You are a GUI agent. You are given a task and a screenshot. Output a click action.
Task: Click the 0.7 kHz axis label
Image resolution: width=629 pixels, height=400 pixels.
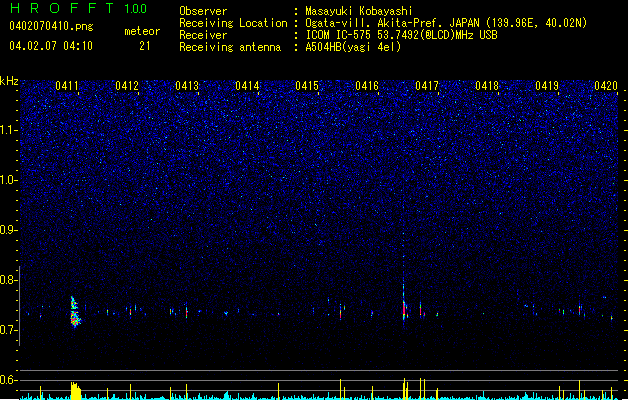click(9, 330)
